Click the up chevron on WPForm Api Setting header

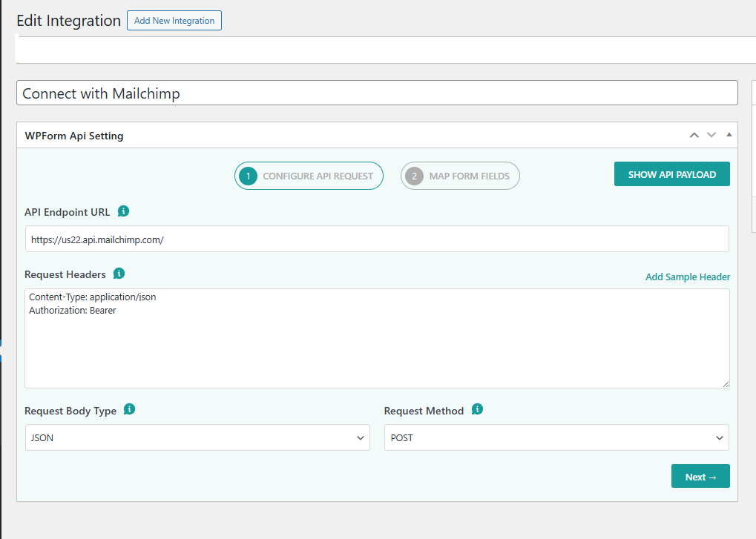click(x=694, y=135)
